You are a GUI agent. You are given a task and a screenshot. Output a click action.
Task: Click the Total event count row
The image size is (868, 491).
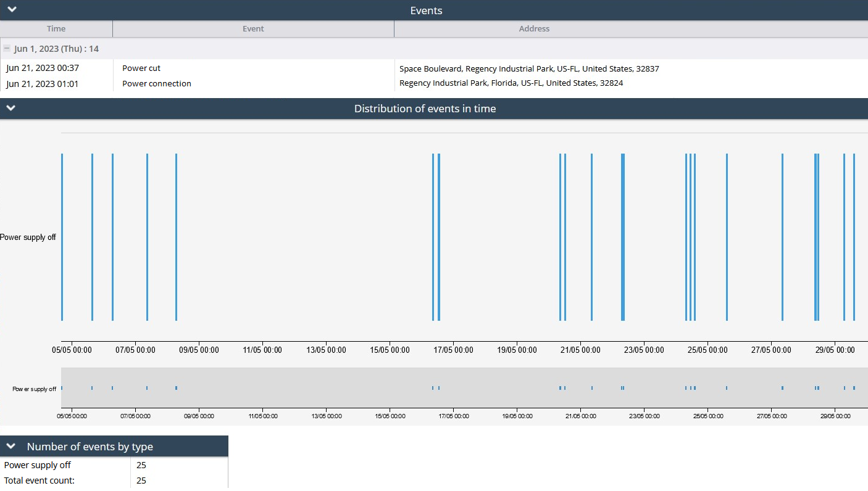(x=40, y=481)
